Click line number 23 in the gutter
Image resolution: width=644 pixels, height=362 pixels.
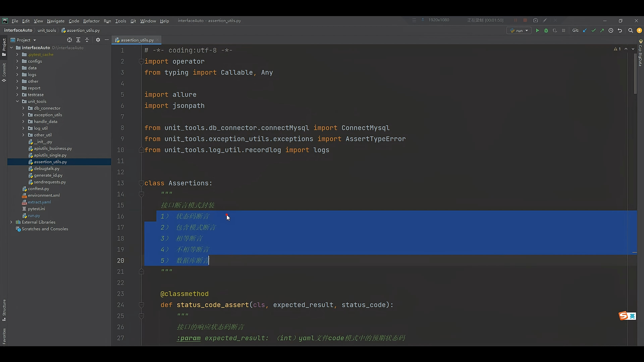tap(120, 294)
